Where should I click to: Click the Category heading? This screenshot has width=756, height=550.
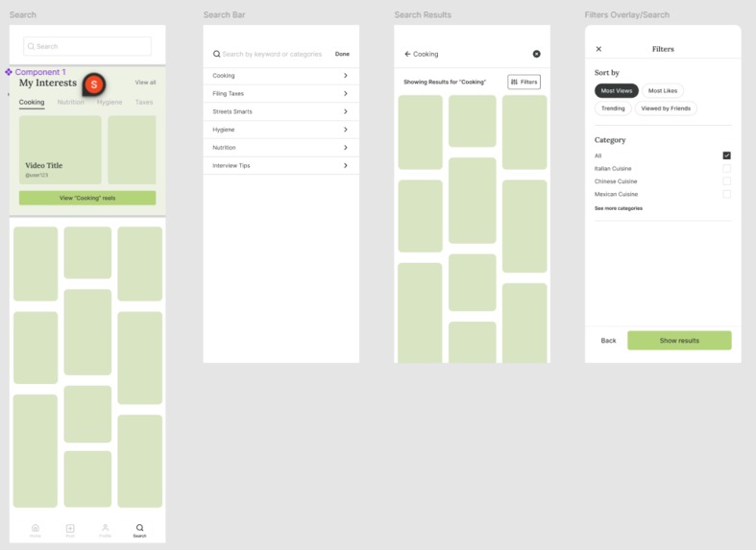(610, 140)
